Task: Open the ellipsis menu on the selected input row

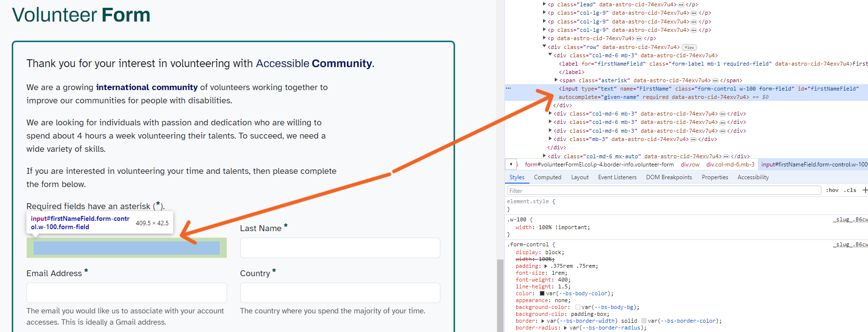Action: [508, 88]
